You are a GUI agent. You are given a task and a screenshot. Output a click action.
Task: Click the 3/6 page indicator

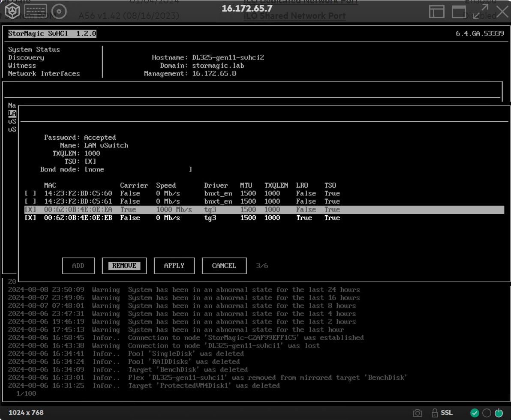(262, 266)
